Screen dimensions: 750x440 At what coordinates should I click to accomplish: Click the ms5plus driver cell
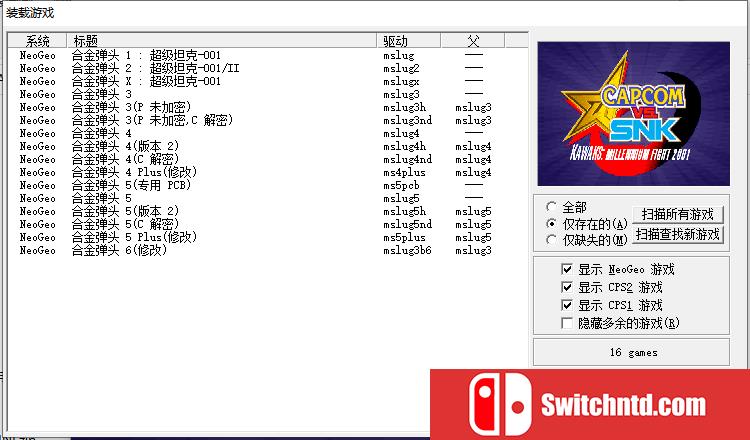point(404,238)
